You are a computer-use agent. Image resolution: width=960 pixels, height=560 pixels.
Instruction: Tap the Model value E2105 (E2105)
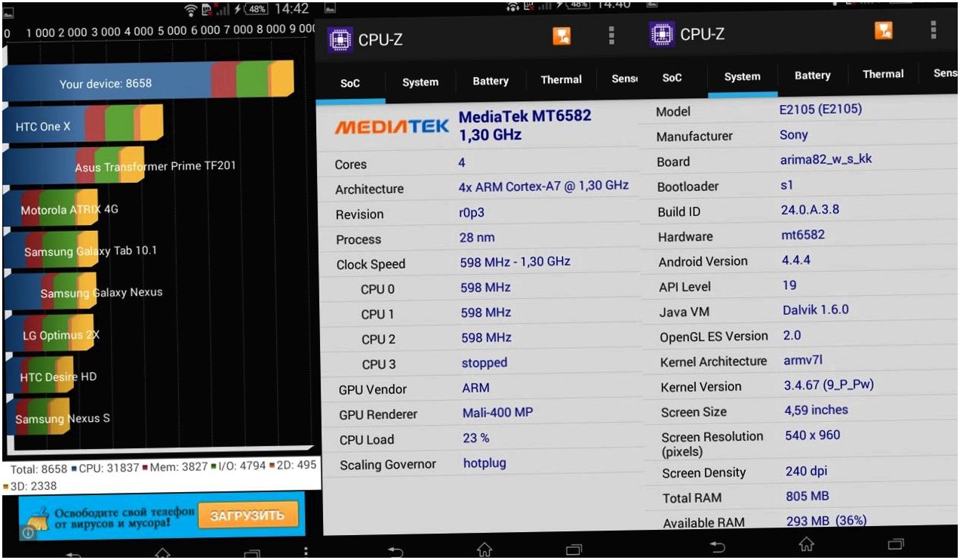click(x=820, y=109)
